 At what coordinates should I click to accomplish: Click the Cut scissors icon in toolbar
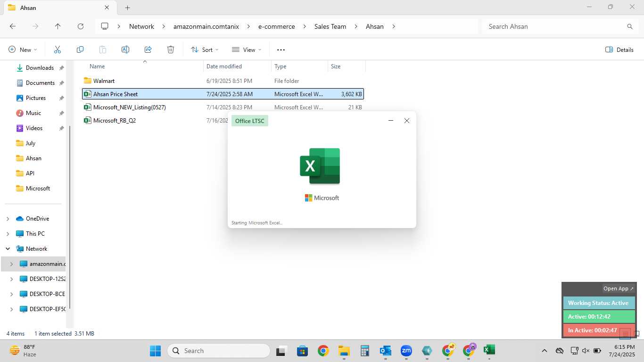click(x=58, y=49)
